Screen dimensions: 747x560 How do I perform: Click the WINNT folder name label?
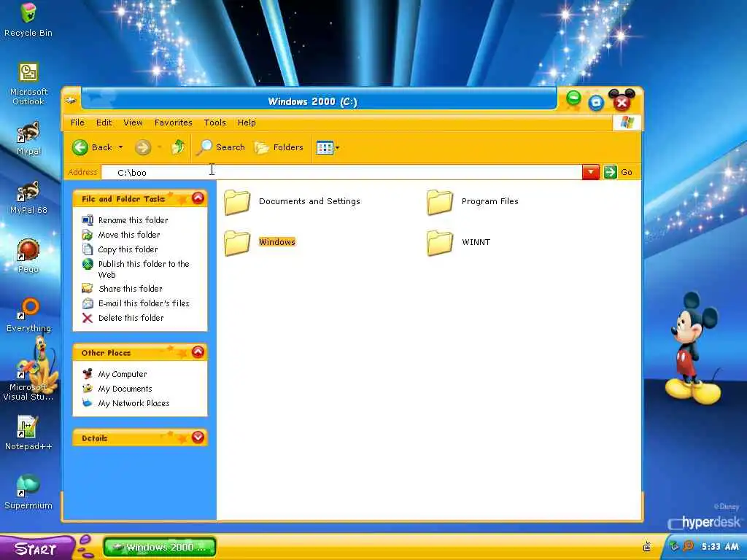click(476, 242)
